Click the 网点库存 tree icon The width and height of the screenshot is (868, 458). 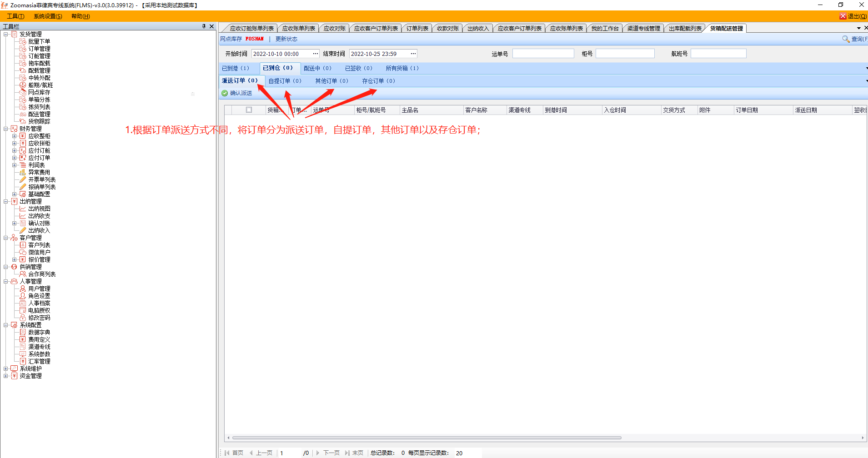23,92
